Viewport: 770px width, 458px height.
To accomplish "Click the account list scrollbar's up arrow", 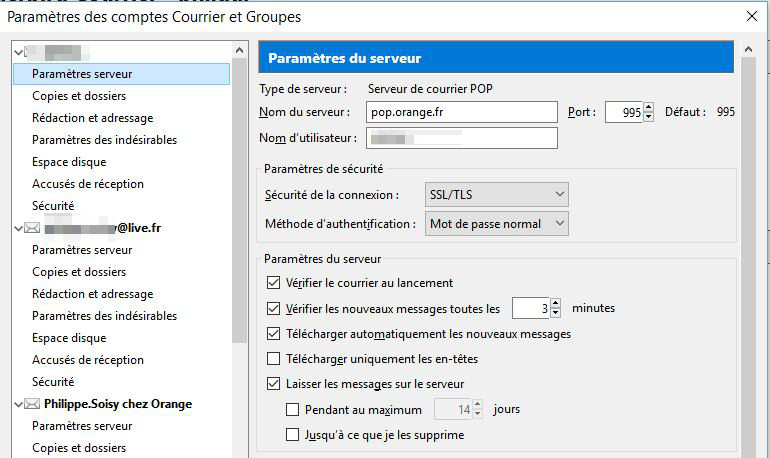I will 239,50.
